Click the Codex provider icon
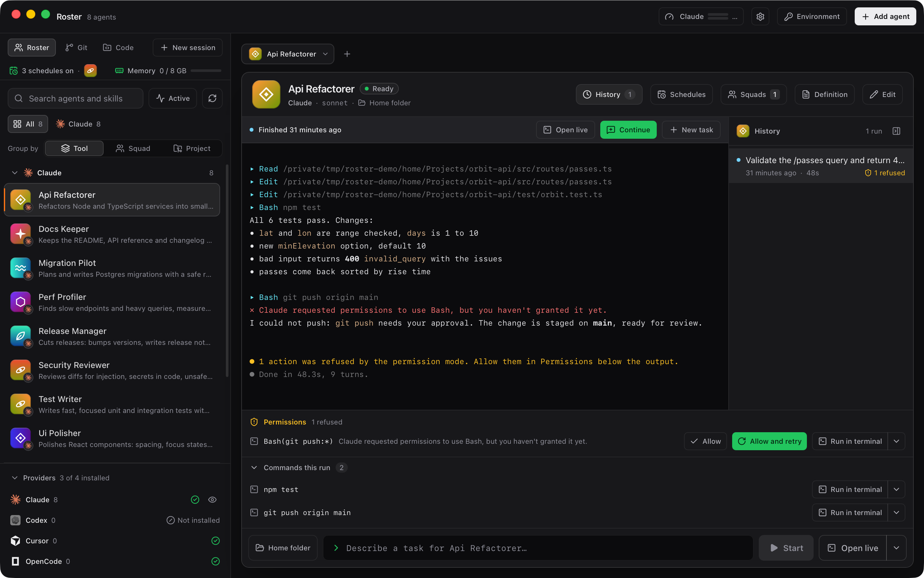The width and height of the screenshot is (924, 578). tap(15, 520)
